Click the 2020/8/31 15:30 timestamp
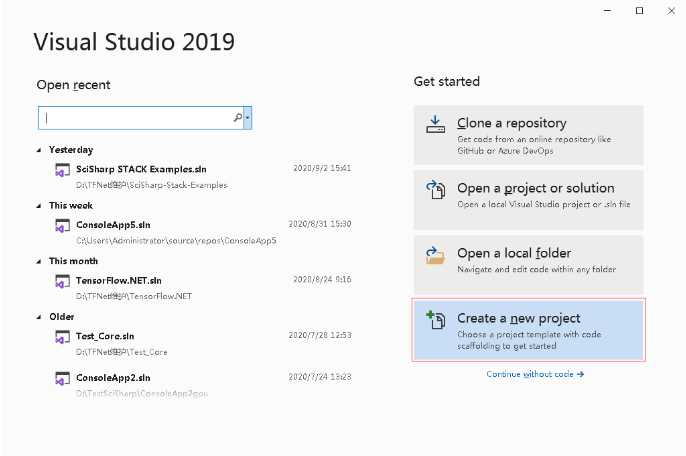The width and height of the screenshot is (686, 456). coord(320,224)
